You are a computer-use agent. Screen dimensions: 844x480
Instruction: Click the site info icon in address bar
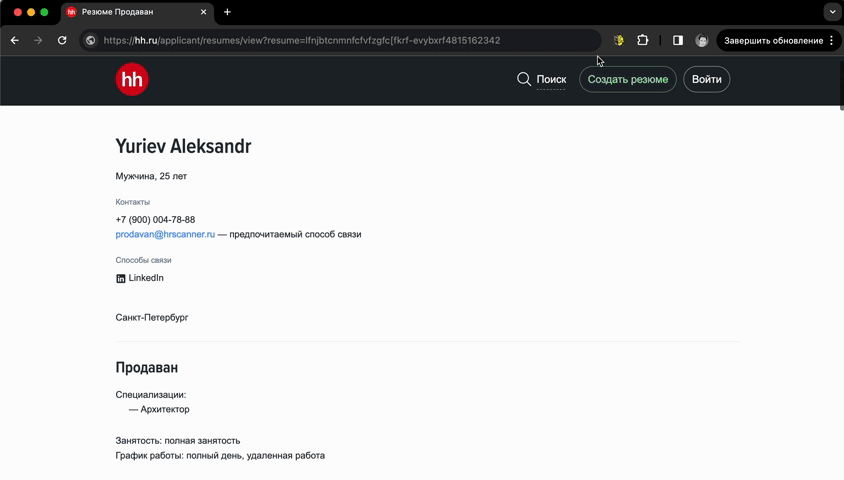tap(90, 41)
